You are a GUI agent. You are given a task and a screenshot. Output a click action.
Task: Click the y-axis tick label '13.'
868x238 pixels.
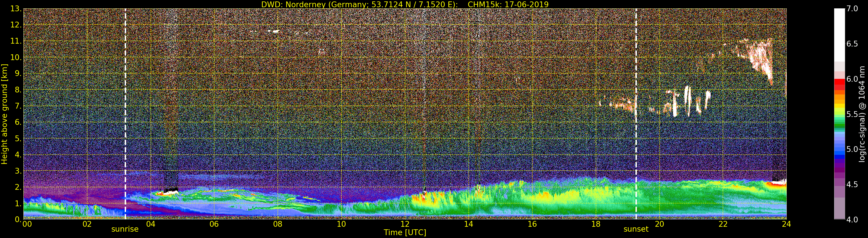point(16,9)
